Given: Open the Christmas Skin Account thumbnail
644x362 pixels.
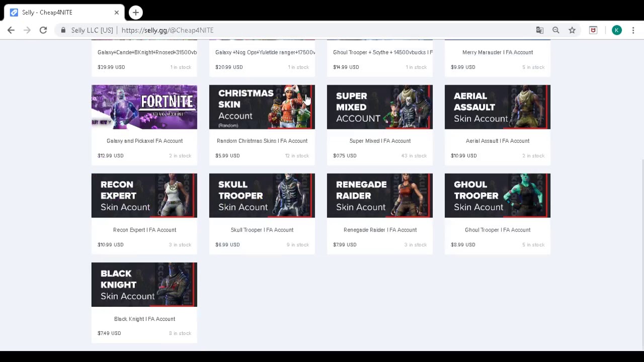Looking at the screenshot, I should (x=262, y=107).
